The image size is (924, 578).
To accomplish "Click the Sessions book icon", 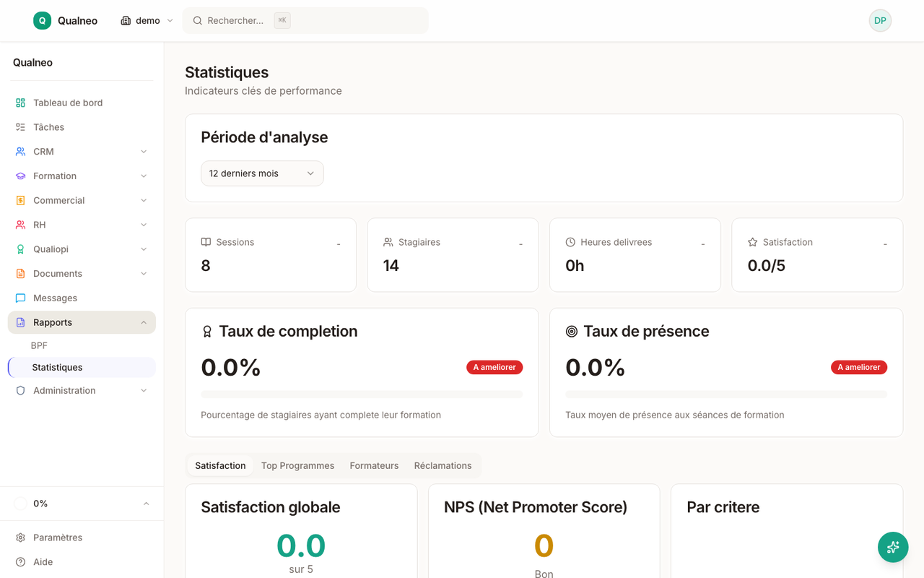I will click(206, 242).
